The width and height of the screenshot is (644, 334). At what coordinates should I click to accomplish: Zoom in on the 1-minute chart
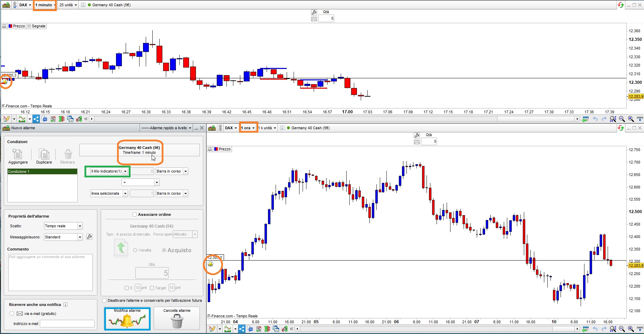(x=631, y=119)
